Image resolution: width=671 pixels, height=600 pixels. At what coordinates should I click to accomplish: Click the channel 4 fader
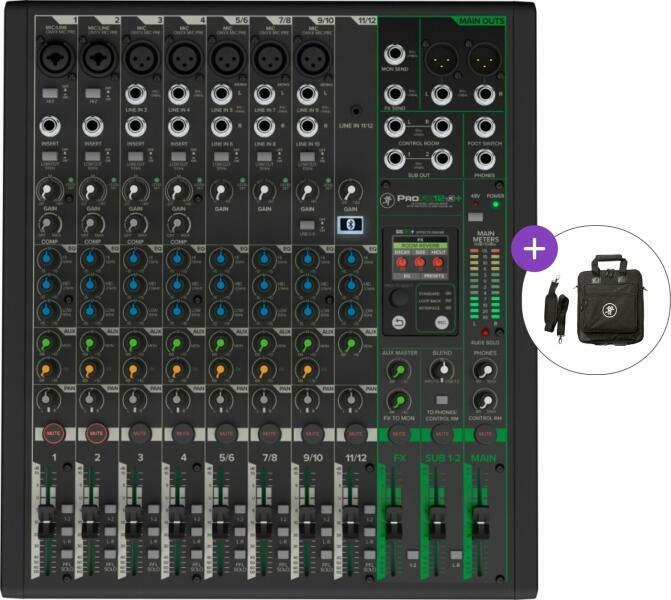click(177, 523)
